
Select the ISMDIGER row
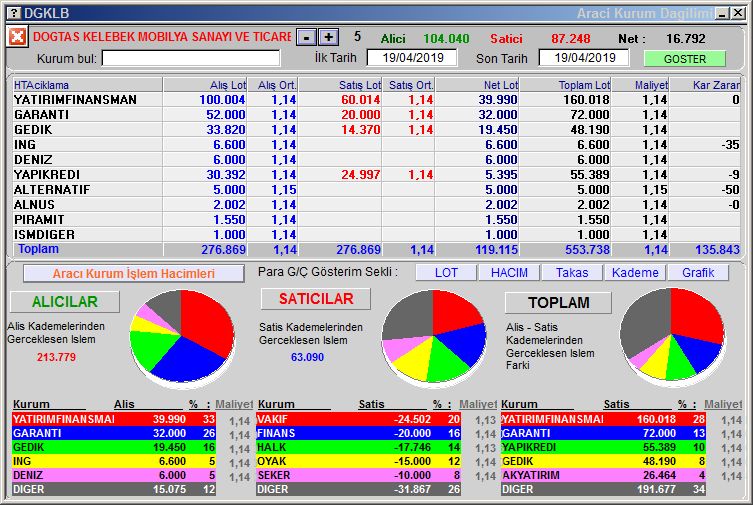(376, 234)
